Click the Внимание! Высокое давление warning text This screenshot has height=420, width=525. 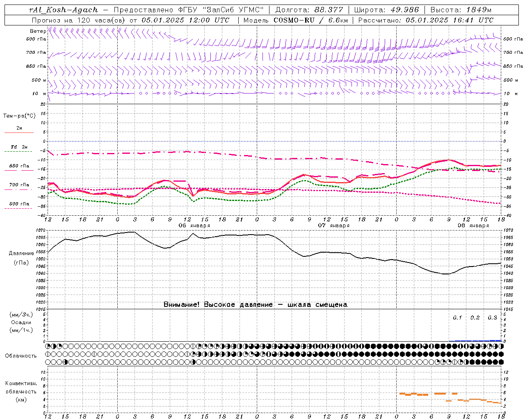pyautogui.click(x=256, y=305)
